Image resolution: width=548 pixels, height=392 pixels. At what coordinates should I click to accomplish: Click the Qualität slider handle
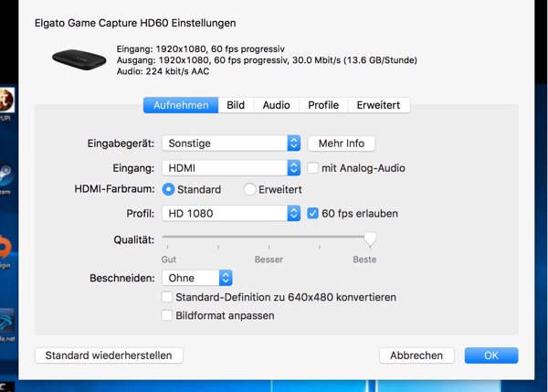coord(370,238)
